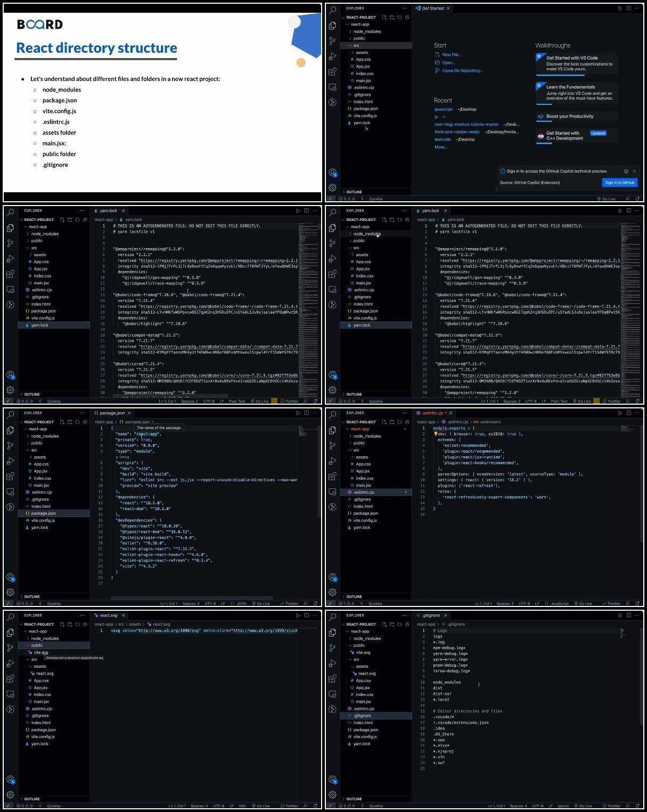This screenshot has width=647, height=812.
Task: Click Quokka in the Get Started window status bar
Action: pyautogui.click(x=376, y=199)
